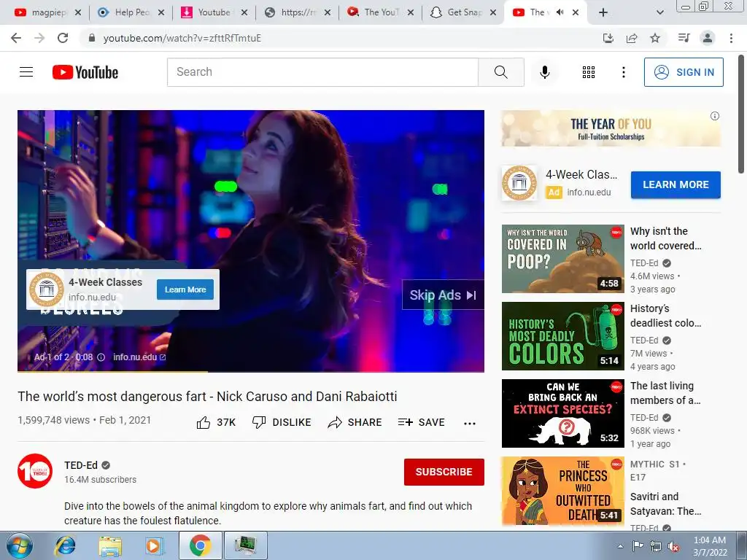The width and height of the screenshot is (747, 560).
Task: Click the muted volume tray icon
Action: 673,546
